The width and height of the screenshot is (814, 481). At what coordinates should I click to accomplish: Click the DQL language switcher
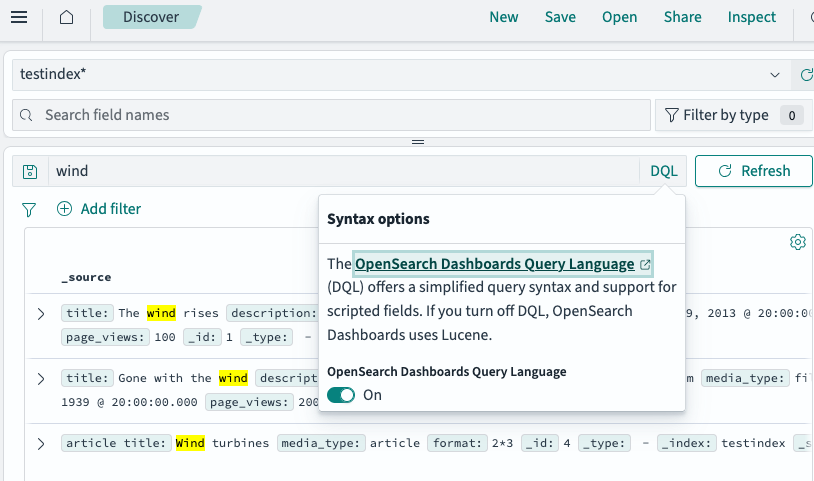tap(663, 171)
